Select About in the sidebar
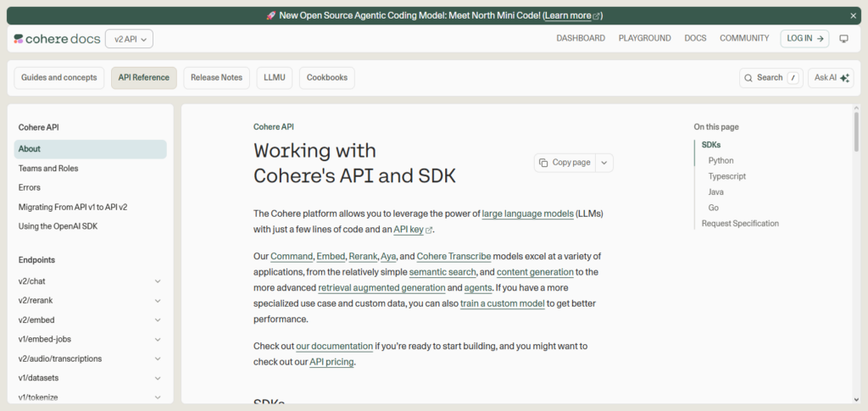This screenshot has width=868, height=411. pyautogui.click(x=90, y=149)
